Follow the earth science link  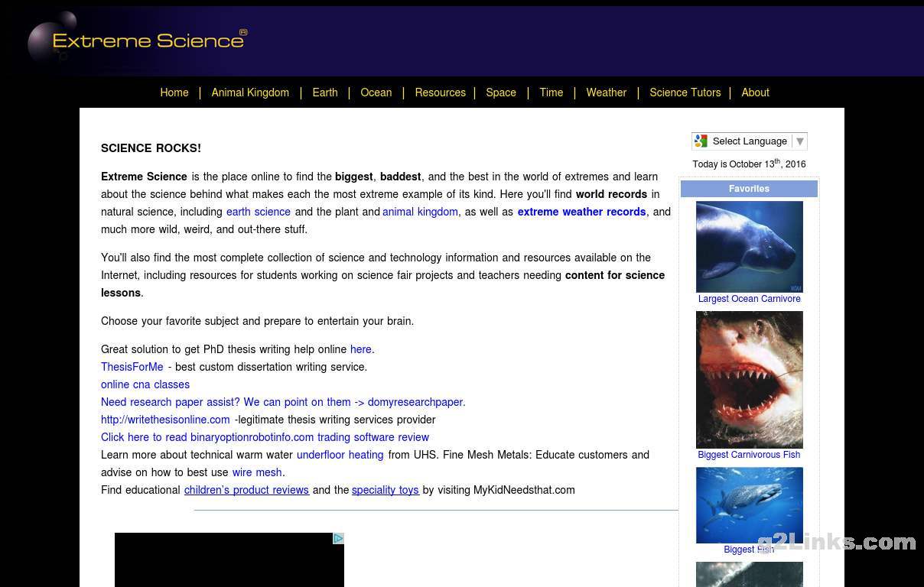[x=258, y=212]
